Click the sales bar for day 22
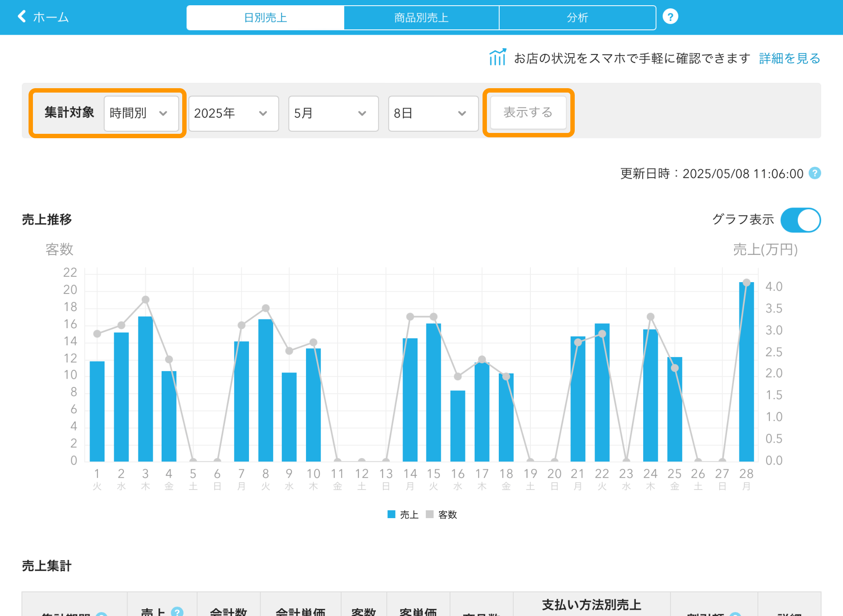The width and height of the screenshot is (843, 616). pyautogui.click(x=602, y=392)
